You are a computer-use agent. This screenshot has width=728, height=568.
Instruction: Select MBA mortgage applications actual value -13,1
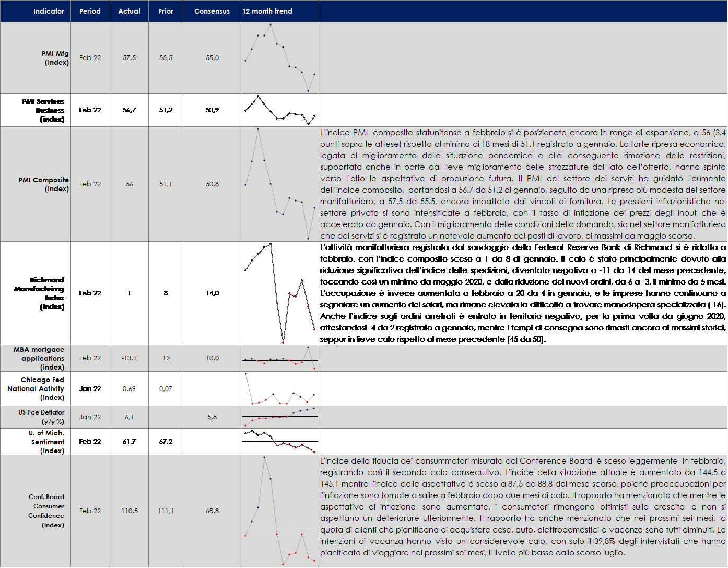click(129, 358)
